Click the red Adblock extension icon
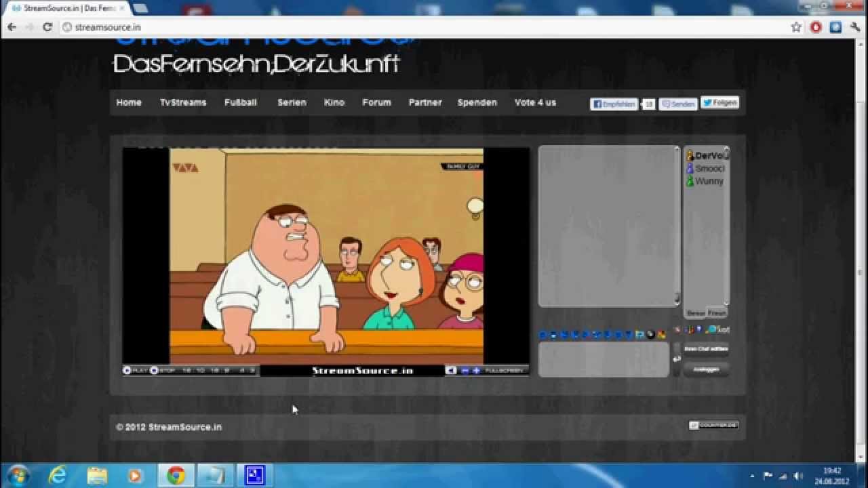 click(816, 27)
